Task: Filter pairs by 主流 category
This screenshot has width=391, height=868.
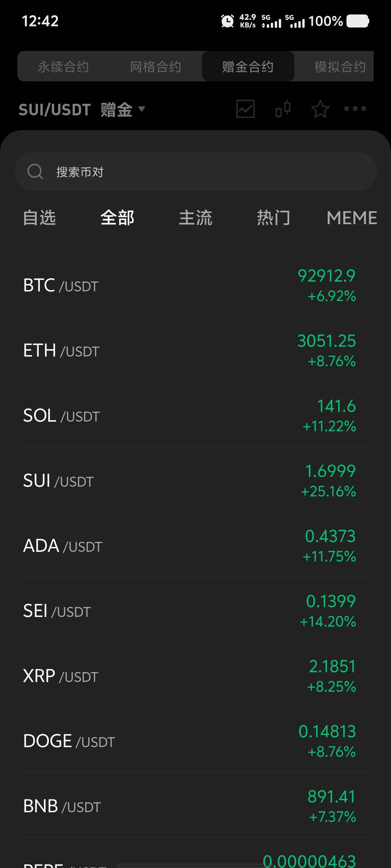Action: pos(195,218)
